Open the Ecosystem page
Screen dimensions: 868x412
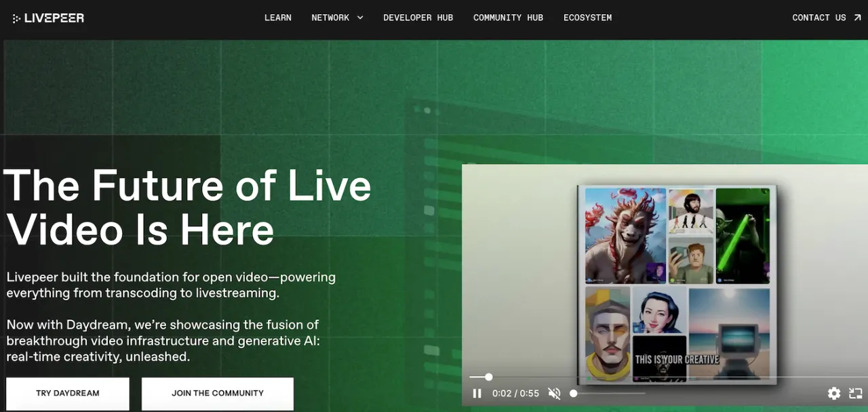tap(587, 18)
